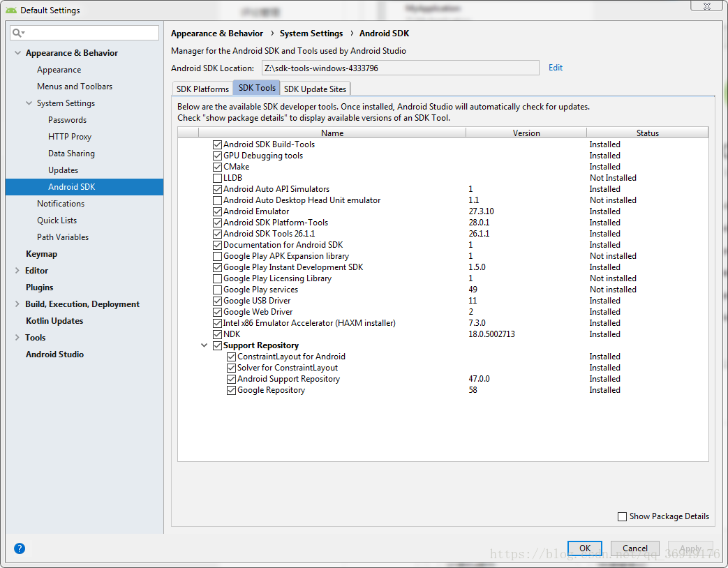
Task: Sort by the Name column header
Action: [x=332, y=133]
